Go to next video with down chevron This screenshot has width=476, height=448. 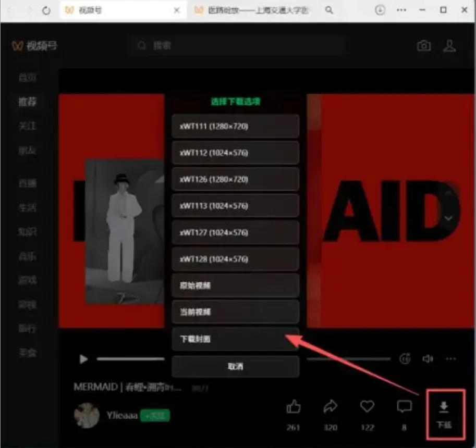point(448,218)
